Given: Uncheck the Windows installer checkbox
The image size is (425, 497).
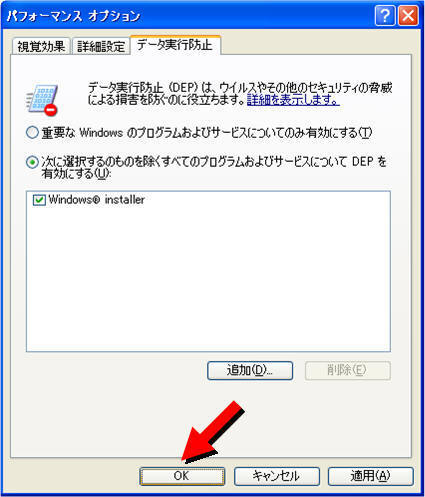Looking at the screenshot, I should click(x=39, y=200).
